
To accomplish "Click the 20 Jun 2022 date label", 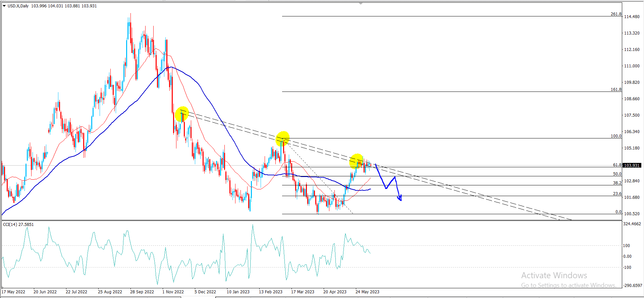I will [45, 292].
